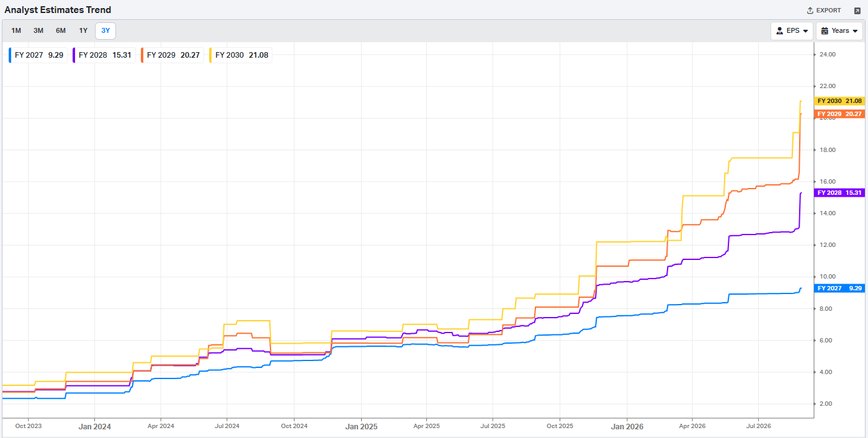Click the FY 2027 9.29 axis value tag
Screen dimensions: 868x438
point(839,288)
